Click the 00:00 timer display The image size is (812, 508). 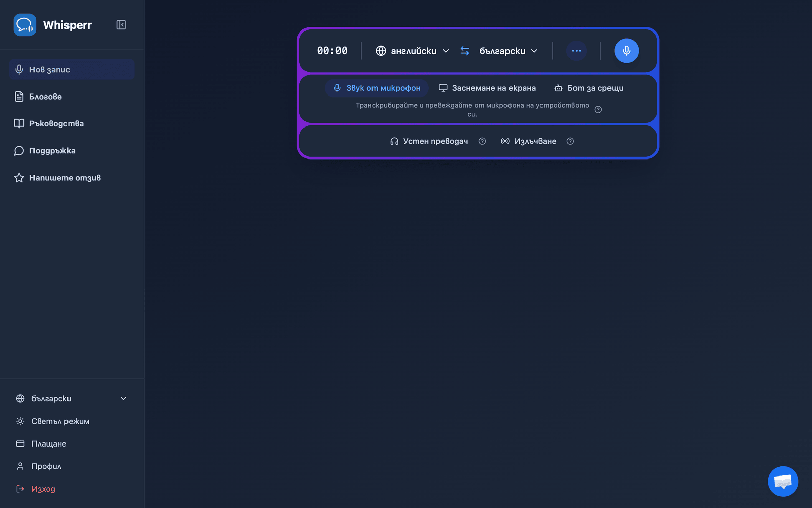(332, 51)
